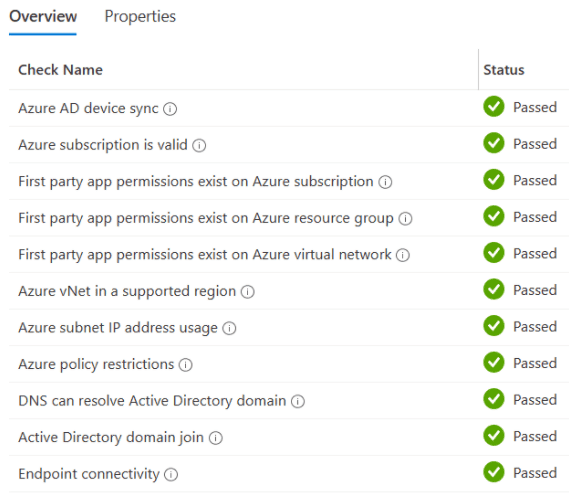Click the Status column header
The height and width of the screenshot is (493, 569).
[504, 70]
